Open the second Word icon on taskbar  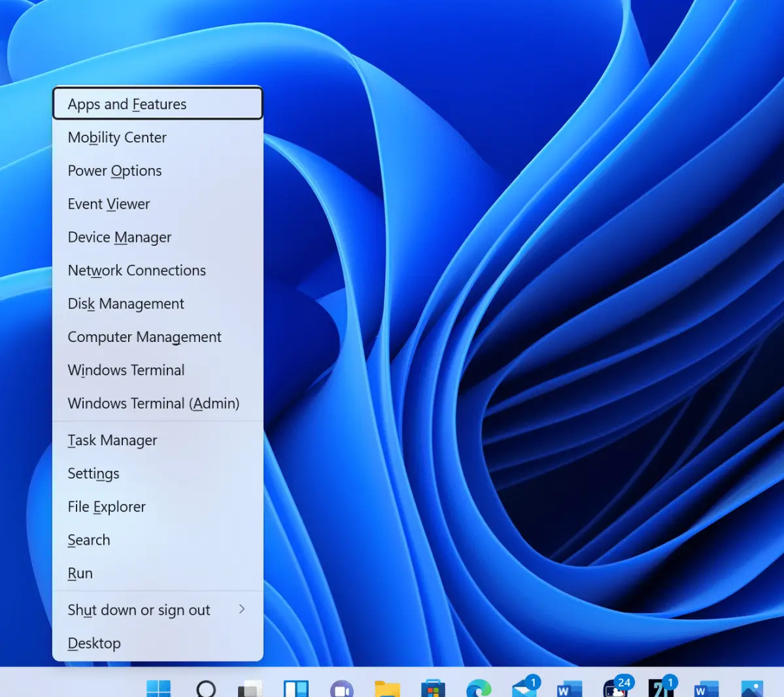(x=706, y=688)
